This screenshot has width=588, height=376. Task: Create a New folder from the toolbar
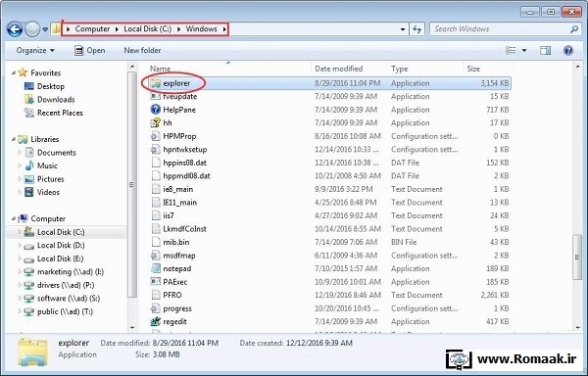click(142, 50)
